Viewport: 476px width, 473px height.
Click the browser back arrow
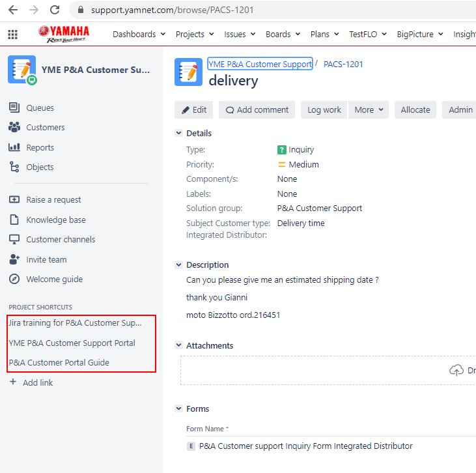[13, 10]
